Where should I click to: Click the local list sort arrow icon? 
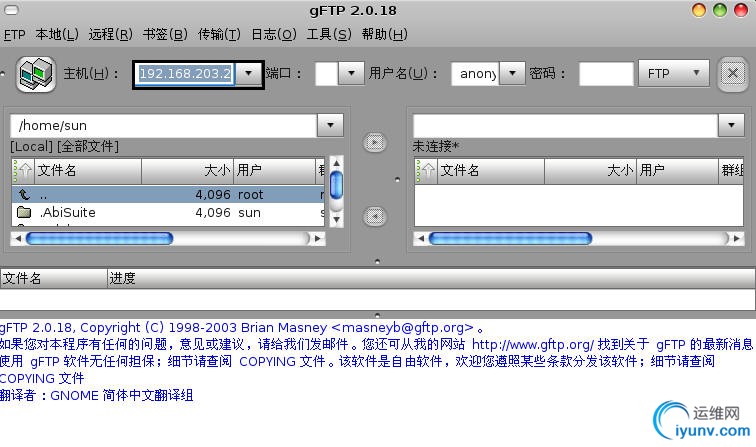coord(23,170)
